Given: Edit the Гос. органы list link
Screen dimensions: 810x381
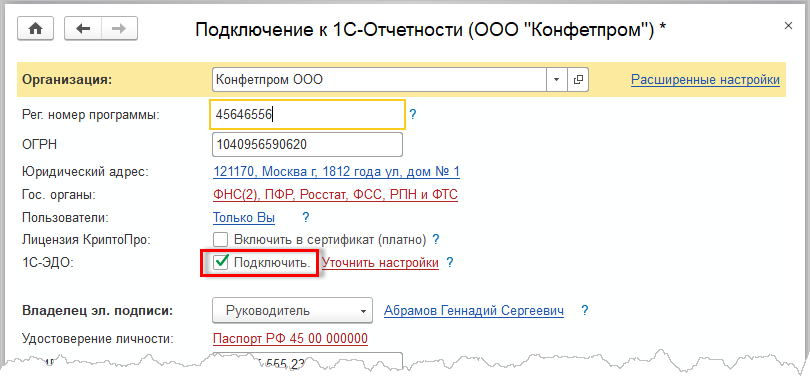Looking at the screenshot, I should (335, 195).
